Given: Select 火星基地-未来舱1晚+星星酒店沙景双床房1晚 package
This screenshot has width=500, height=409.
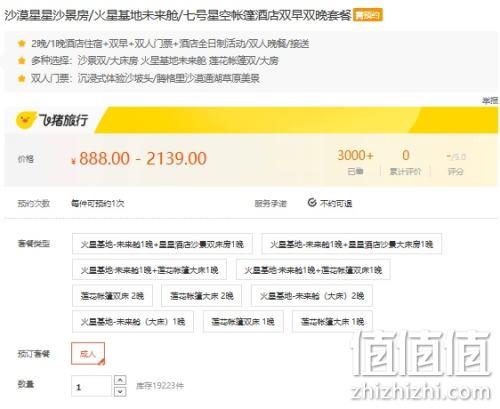Looking at the screenshot, I should pos(162,244).
